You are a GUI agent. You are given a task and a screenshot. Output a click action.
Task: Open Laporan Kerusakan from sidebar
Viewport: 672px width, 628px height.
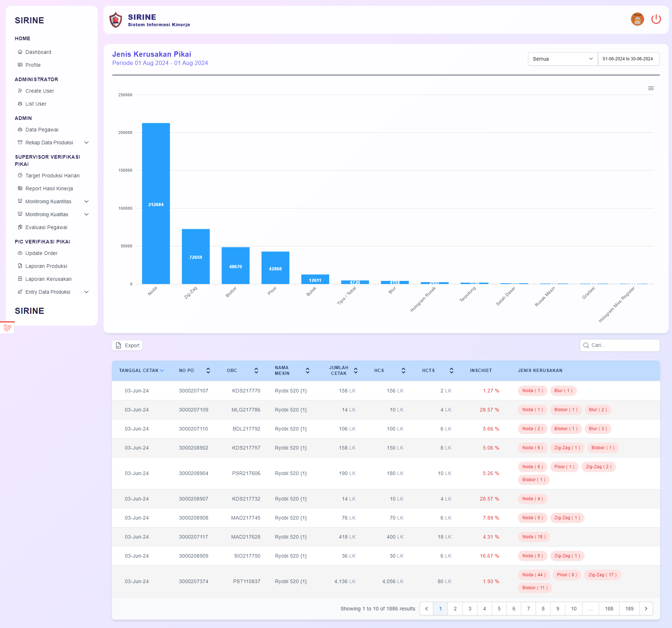(48, 279)
